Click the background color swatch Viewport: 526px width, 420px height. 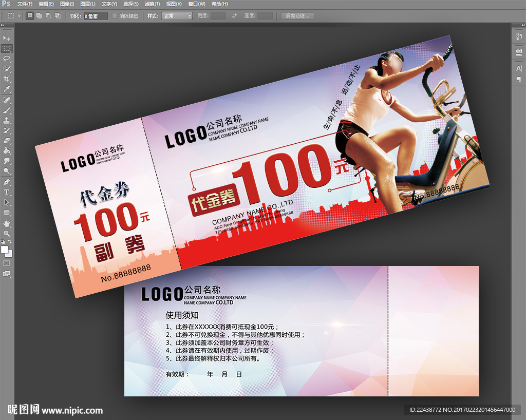point(10,254)
